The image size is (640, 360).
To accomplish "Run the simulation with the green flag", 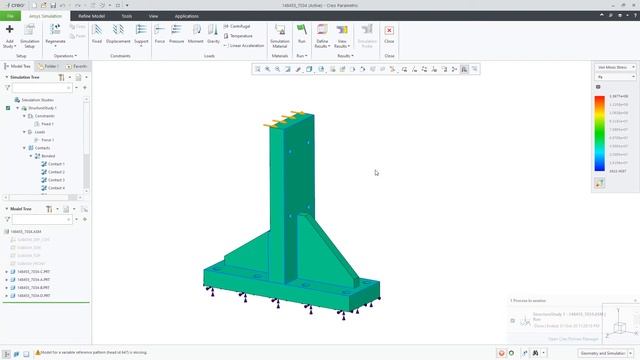I will (302, 30).
